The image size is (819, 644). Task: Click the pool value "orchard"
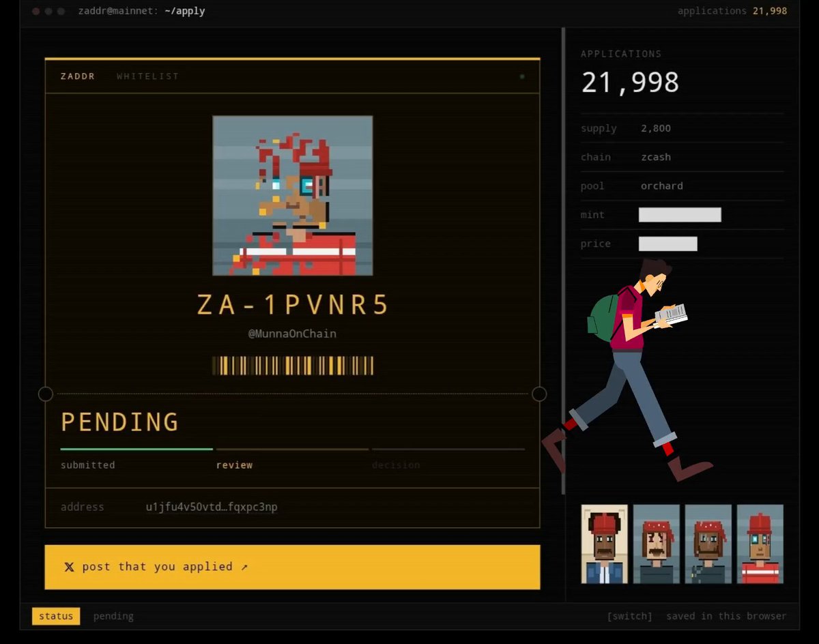click(662, 186)
